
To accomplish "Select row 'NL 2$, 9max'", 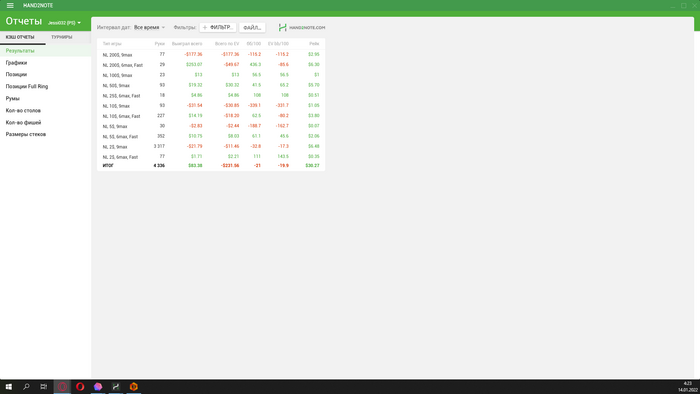I will [211, 147].
